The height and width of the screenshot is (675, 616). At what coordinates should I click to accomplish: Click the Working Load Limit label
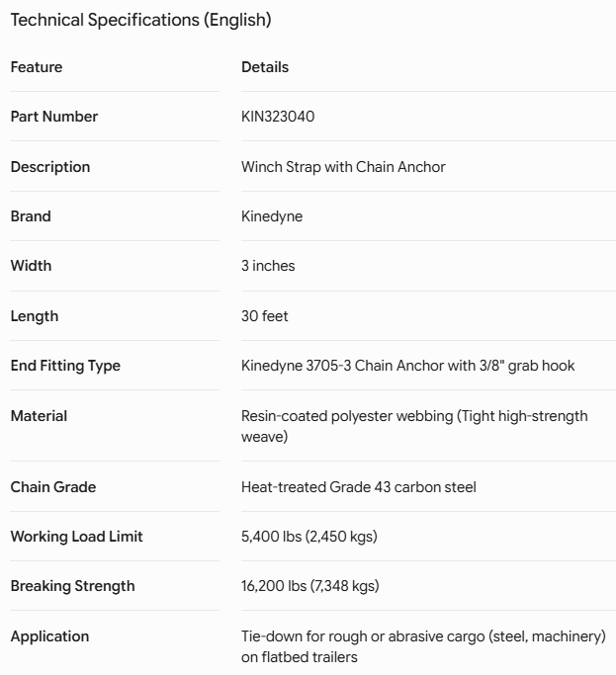[x=77, y=537]
